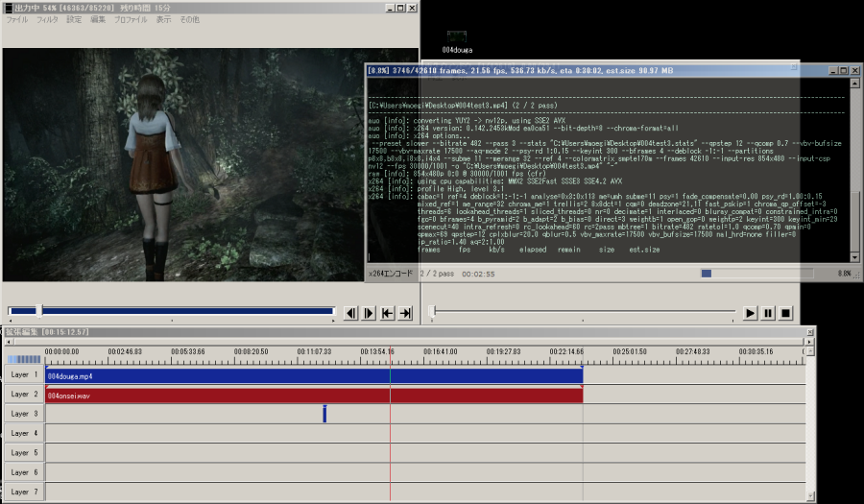Viewport: 864px width, 504px height.
Task: Open the 004douga desktop icon
Action: click(x=457, y=42)
